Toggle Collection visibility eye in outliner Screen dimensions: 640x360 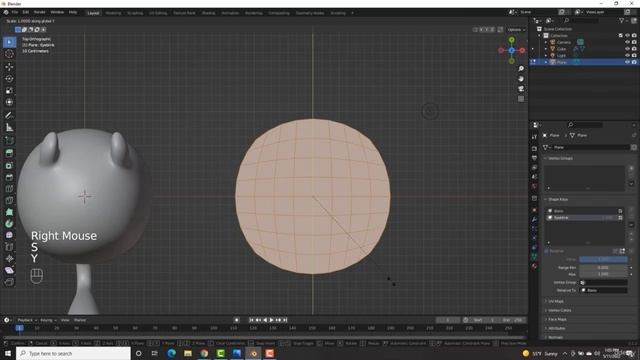627,36
